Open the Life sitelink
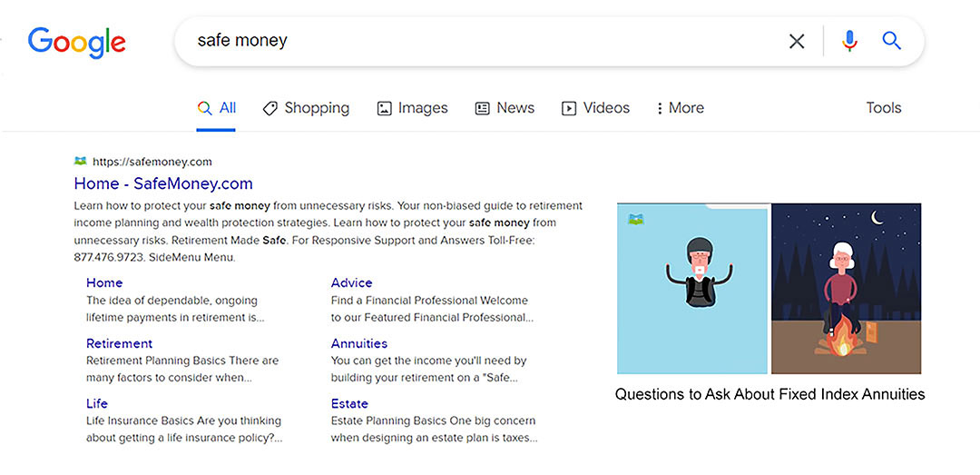This screenshot has width=980, height=475. [97, 403]
